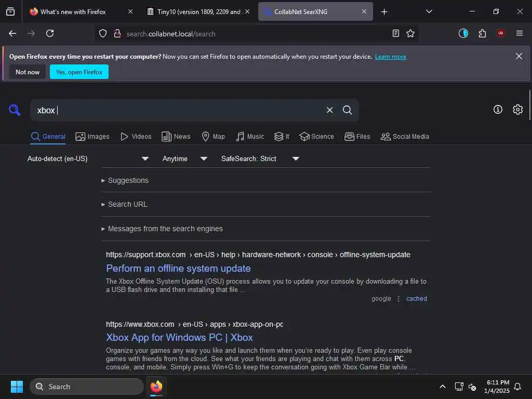The width and height of the screenshot is (532, 399).
Task: Switch to Videos category
Action: pos(136,137)
